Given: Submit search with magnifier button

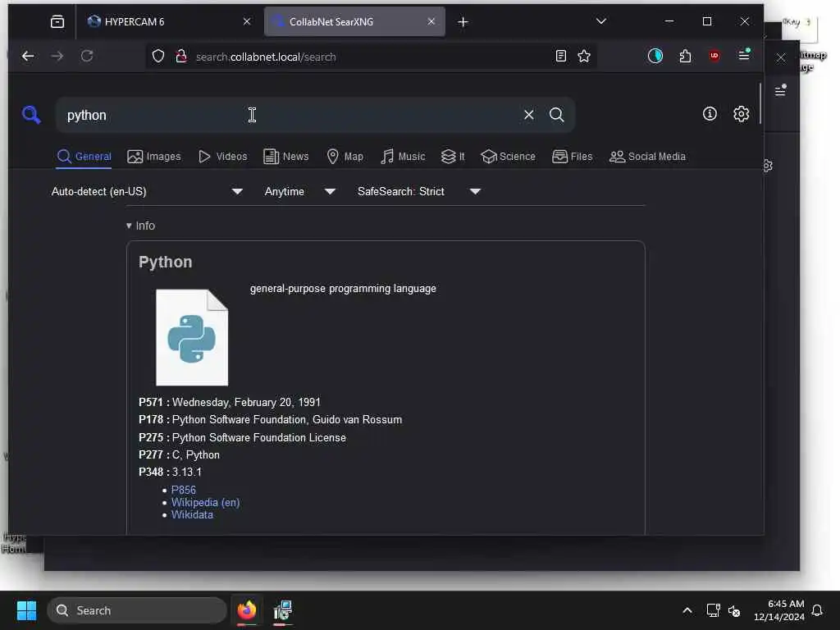Looking at the screenshot, I should (x=557, y=115).
